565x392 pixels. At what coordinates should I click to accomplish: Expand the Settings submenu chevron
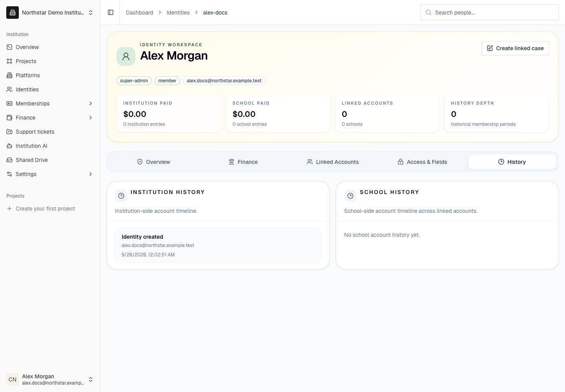[91, 174]
